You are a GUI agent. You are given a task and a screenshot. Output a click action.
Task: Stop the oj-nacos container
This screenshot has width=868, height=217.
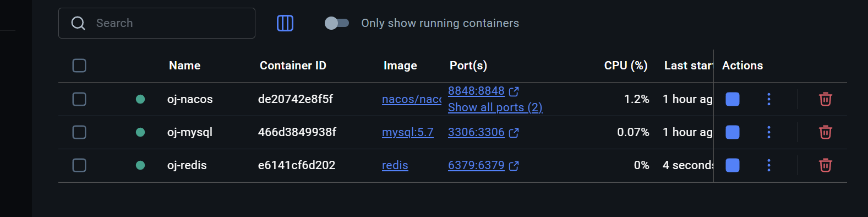click(x=732, y=99)
